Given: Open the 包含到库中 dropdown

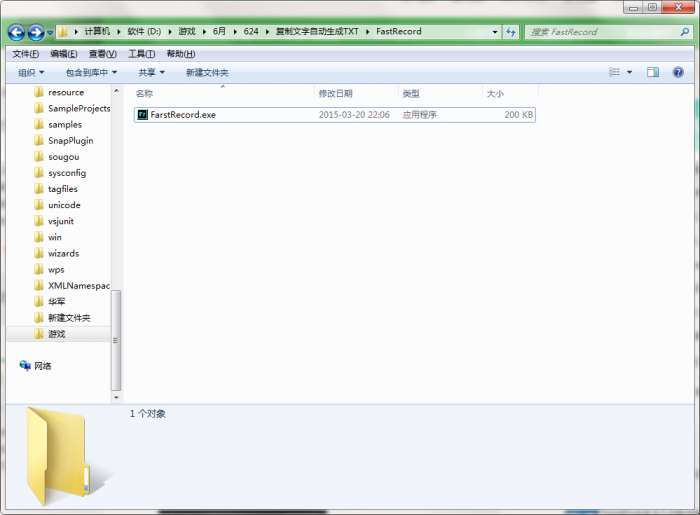Looking at the screenshot, I should [91, 72].
